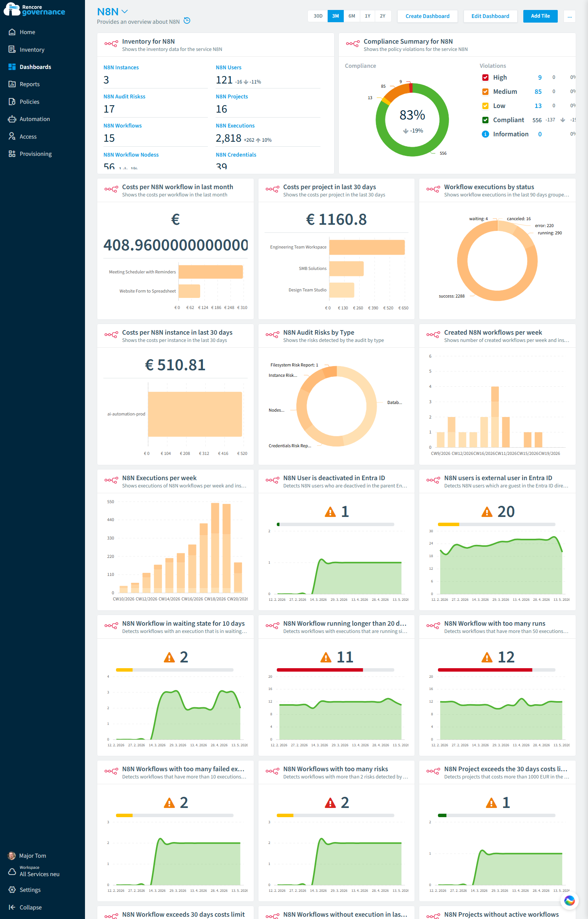Click Edit Dashboard button
588x919 pixels.
point(490,16)
